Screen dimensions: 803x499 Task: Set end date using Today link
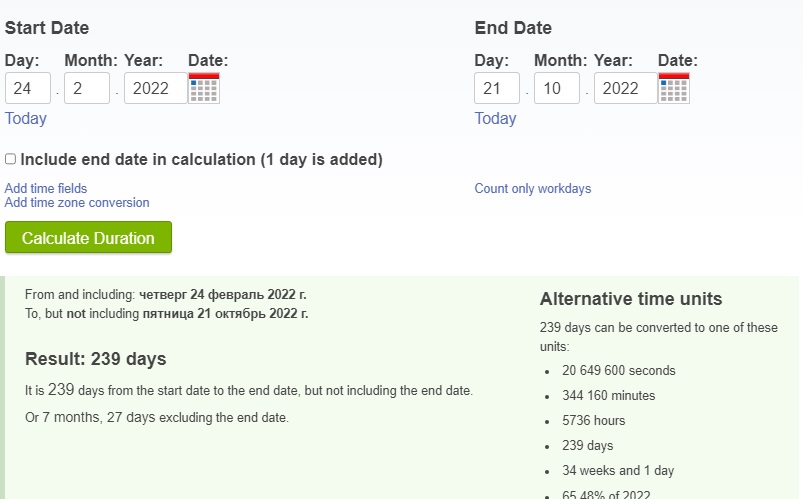[x=495, y=118]
